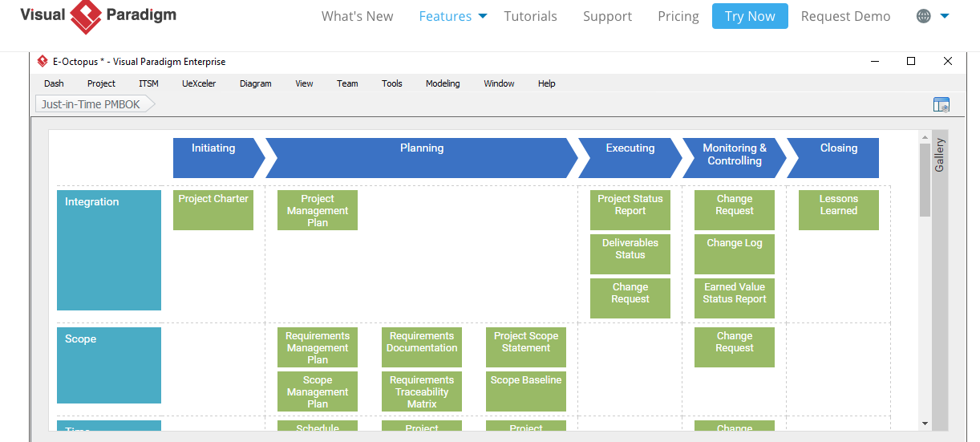The width and height of the screenshot is (980, 442).
Task: Open the Diagram menu
Action: [x=255, y=83]
